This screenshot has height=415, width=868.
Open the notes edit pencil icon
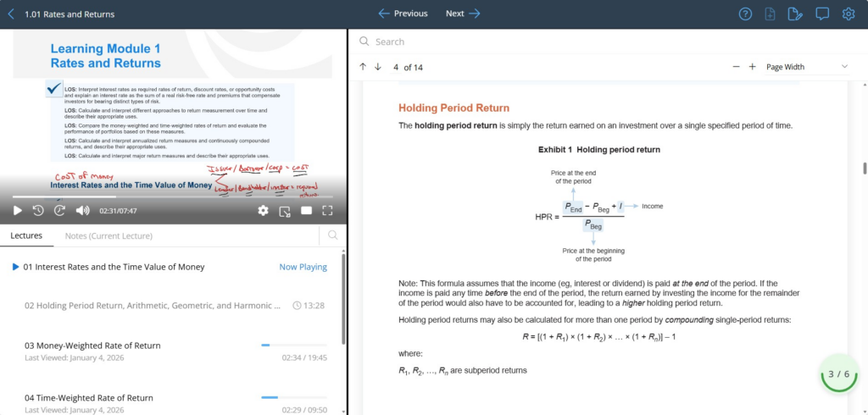pyautogui.click(x=795, y=14)
